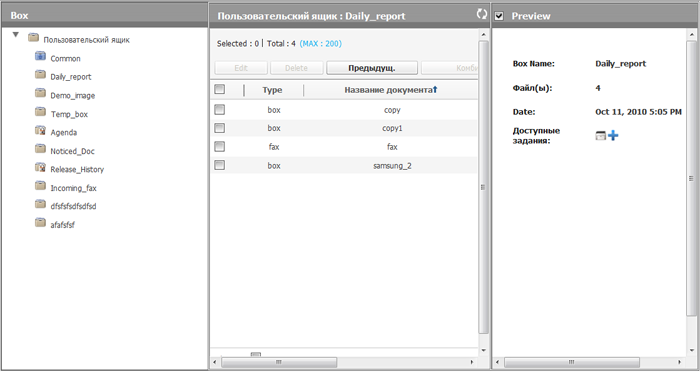Select Agenda in the box tree
Viewport: 700px width, 372px height.
tap(63, 133)
